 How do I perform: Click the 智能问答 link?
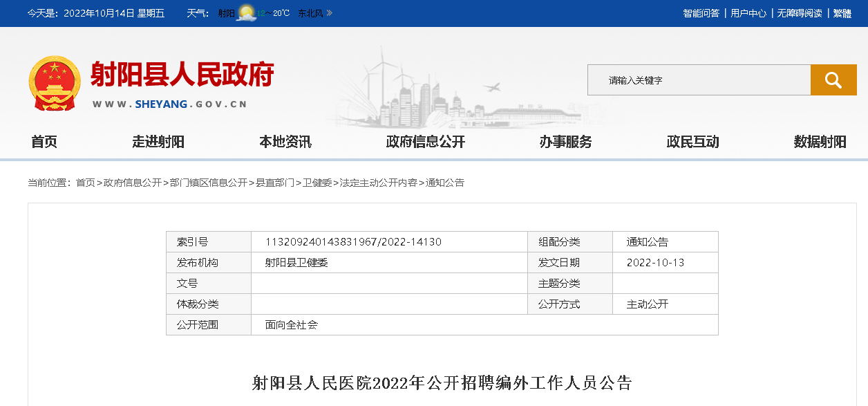click(701, 13)
